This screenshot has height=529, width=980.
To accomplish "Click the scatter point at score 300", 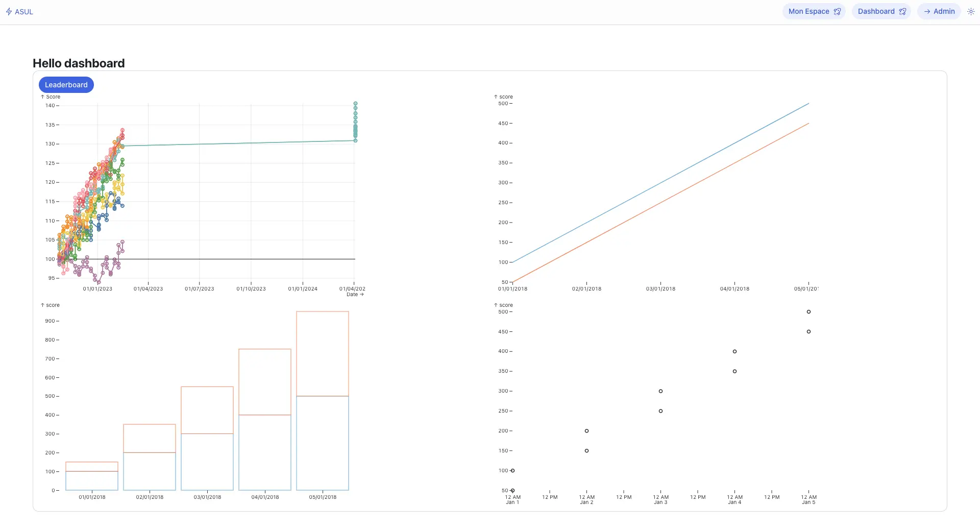I will click(660, 391).
